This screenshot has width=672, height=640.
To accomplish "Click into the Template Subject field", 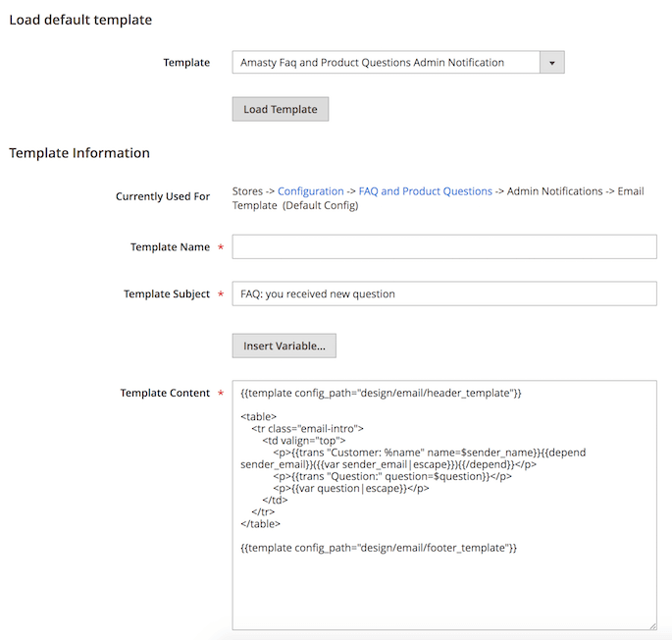I will point(444,293).
